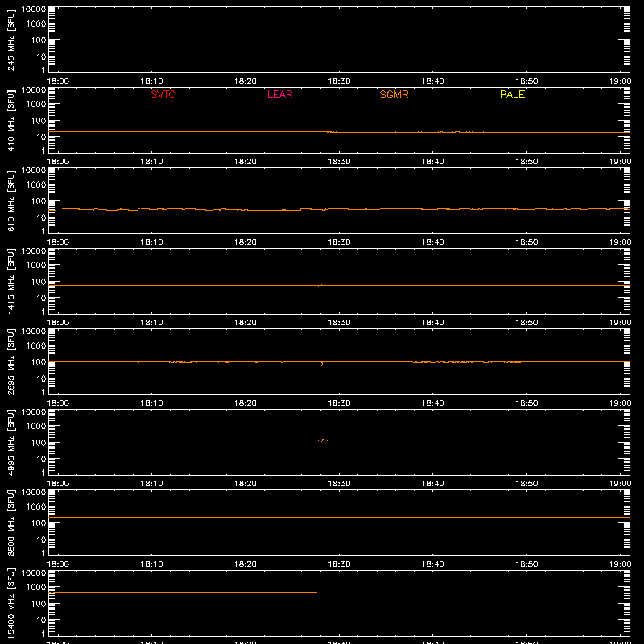Click the 10000 tick label on 245 MHz panel
Viewport: 644px width, 644px height.
[x=34, y=10]
